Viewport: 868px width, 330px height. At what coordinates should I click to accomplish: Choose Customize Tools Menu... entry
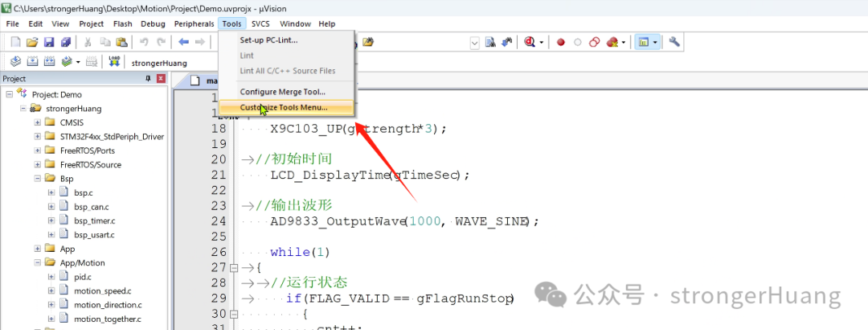click(286, 107)
